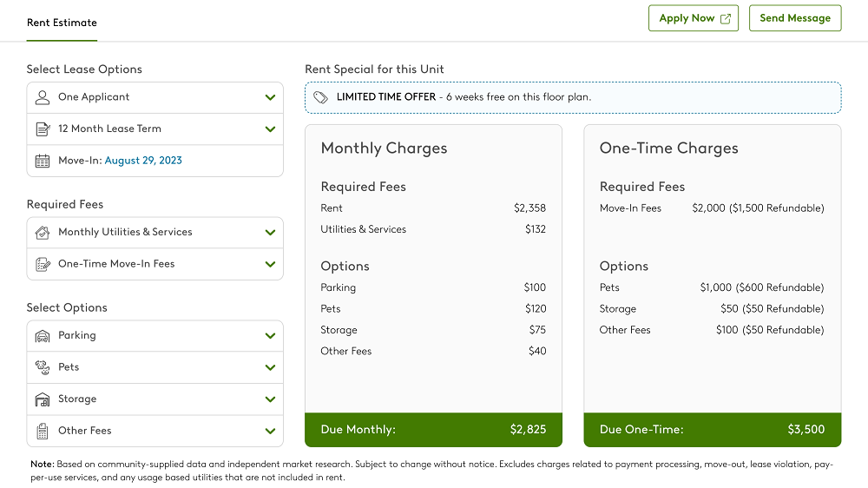Click the Pets paw icon
Screen dimensions: 868x488
click(x=42, y=367)
